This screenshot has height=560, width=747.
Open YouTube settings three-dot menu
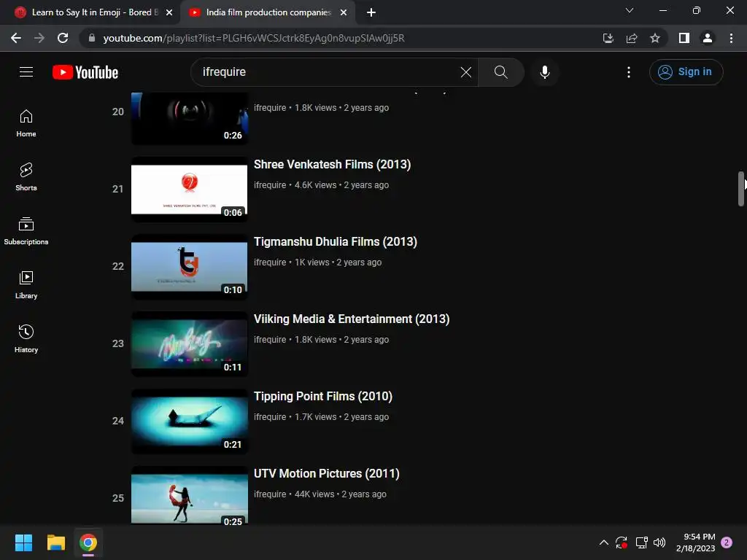coord(628,72)
